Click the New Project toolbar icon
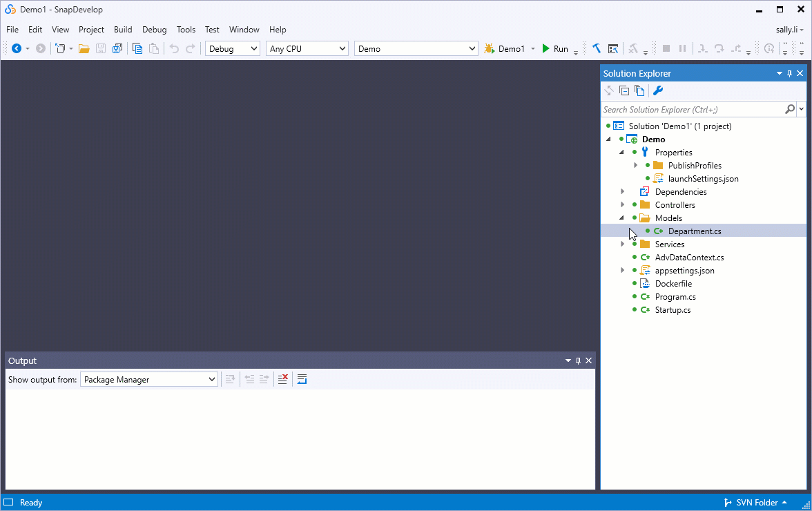 [x=61, y=48]
